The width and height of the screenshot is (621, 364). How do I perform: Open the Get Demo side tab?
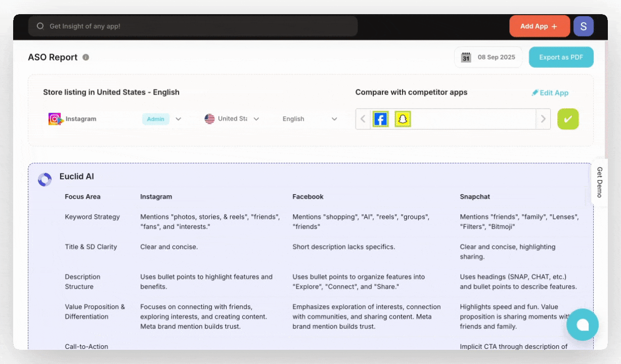(x=599, y=182)
